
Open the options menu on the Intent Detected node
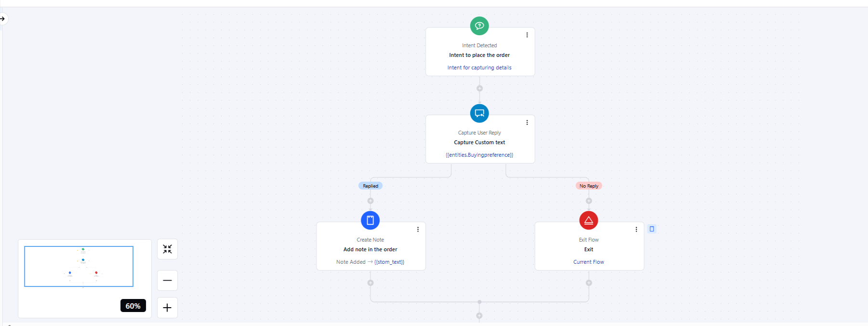click(x=527, y=35)
